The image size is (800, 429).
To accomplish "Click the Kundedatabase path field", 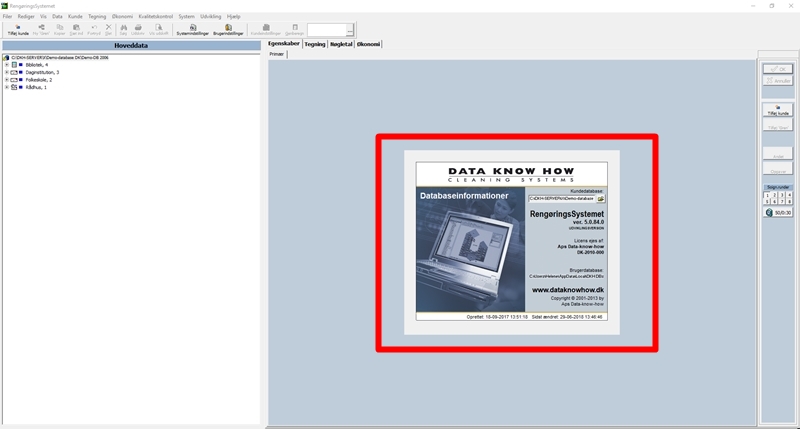I will 562,198.
